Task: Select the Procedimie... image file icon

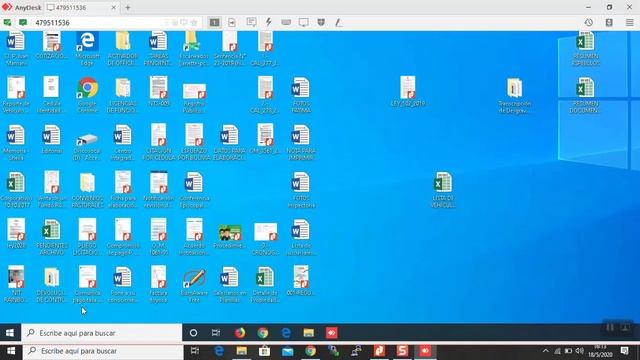Action: [x=229, y=236]
